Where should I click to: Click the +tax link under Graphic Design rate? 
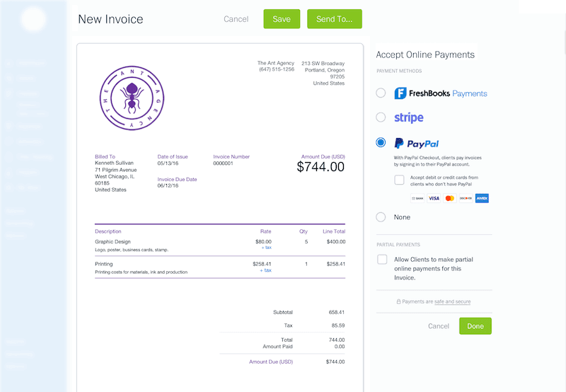266,248
